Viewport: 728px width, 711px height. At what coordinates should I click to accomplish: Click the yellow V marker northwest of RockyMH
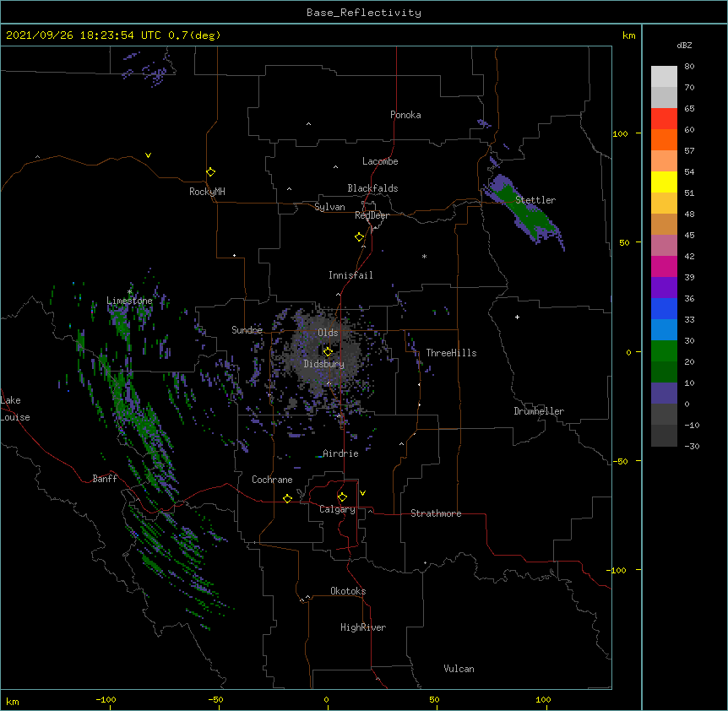pos(148,155)
